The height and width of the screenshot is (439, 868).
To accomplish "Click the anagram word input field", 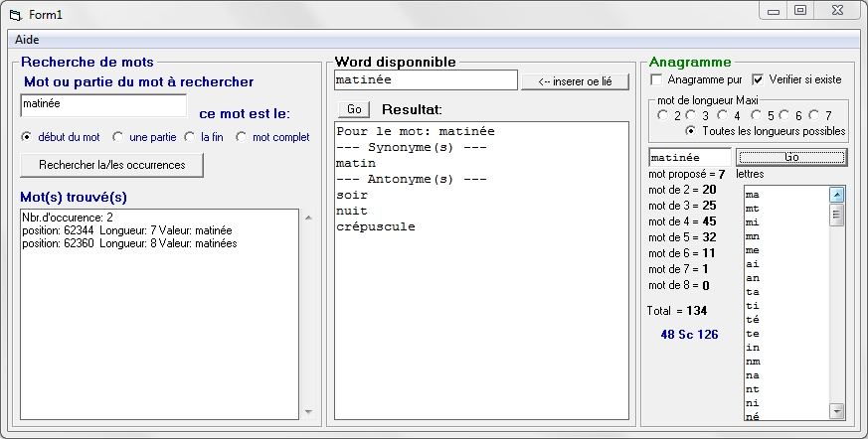I will 688,157.
